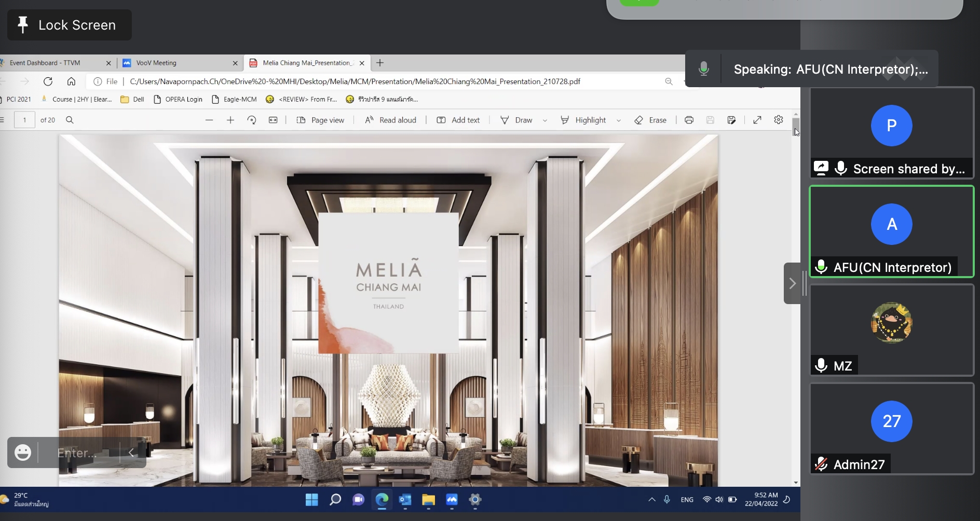This screenshot has height=521, width=980.
Task: Zoom out the PDF with minus
Action: 209,120
